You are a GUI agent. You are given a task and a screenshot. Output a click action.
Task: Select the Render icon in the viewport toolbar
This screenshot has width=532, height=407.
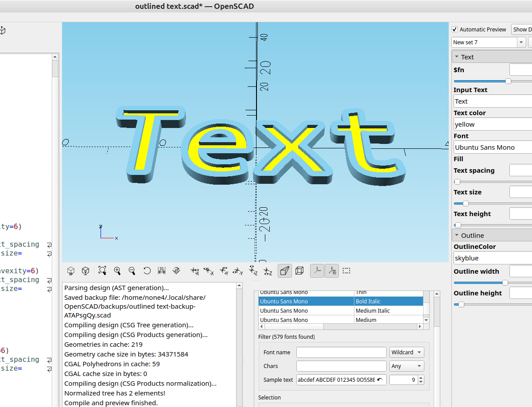[85, 271]
